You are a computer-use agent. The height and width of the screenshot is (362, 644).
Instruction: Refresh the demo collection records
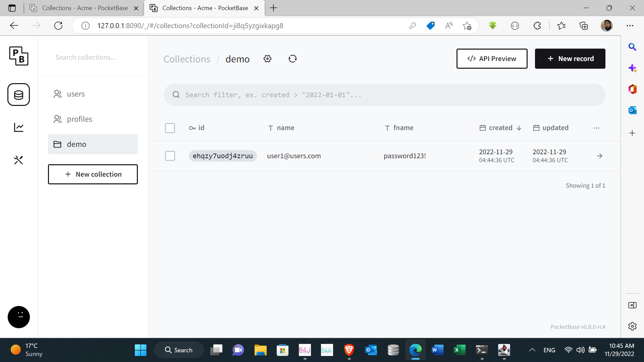292,59
